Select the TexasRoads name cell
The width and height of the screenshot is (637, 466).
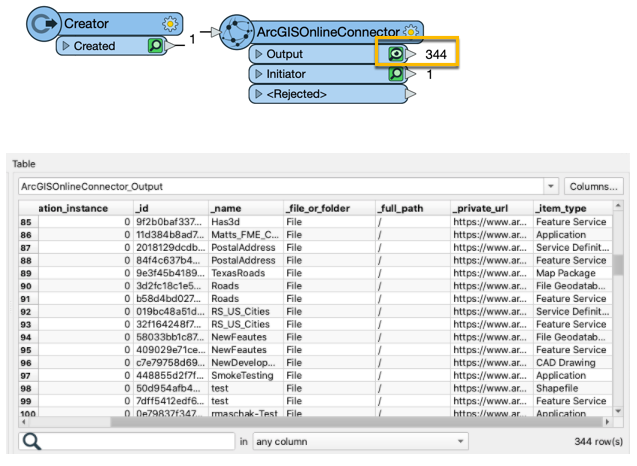tap(246, 273)
